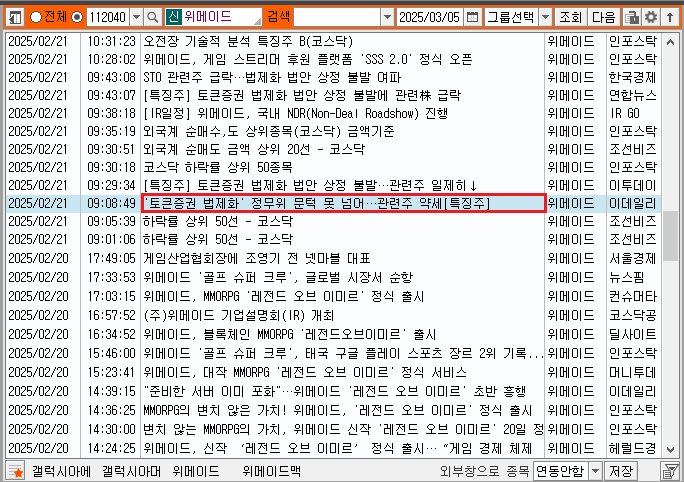Click the 신 badge next to 위메이드
The height and width of the screenshot is (482, 684).
coord(173,17)
